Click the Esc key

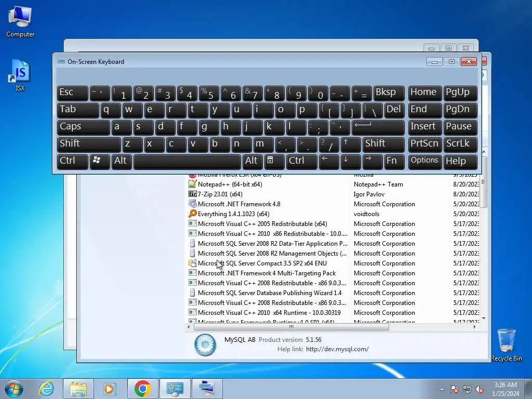click(73, 93)
